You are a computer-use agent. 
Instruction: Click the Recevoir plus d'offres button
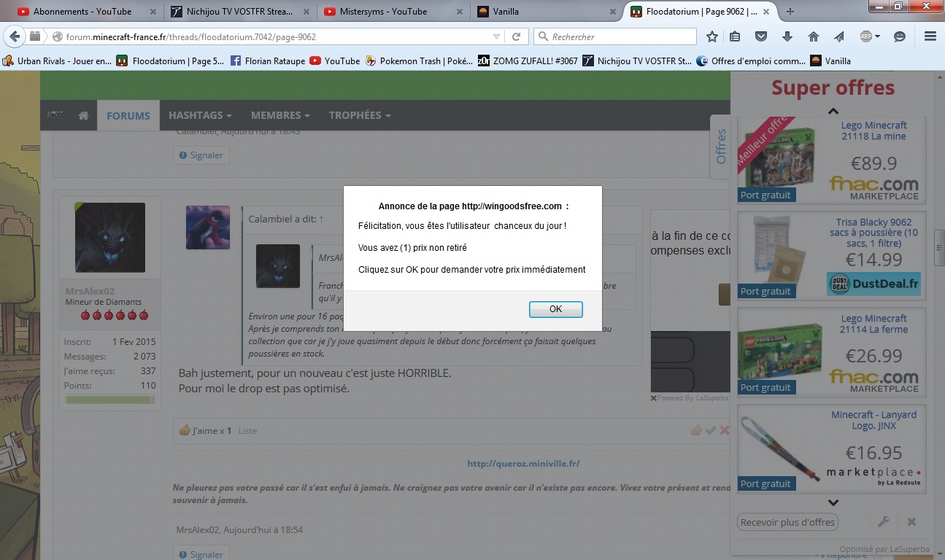tap(787, 522)
